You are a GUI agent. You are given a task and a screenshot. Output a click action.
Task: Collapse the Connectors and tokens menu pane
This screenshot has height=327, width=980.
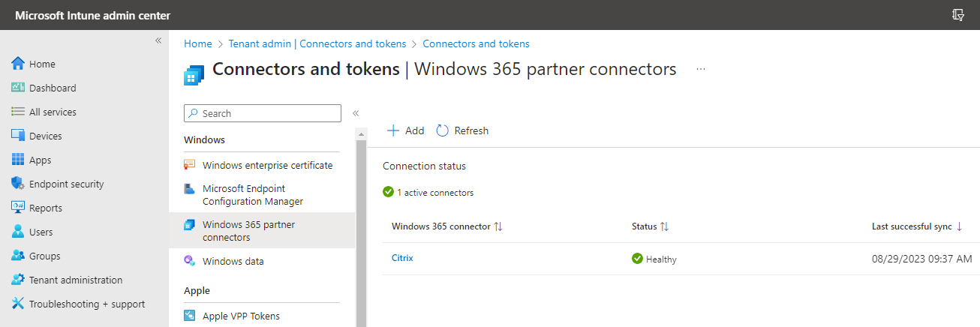click(356, 113)
